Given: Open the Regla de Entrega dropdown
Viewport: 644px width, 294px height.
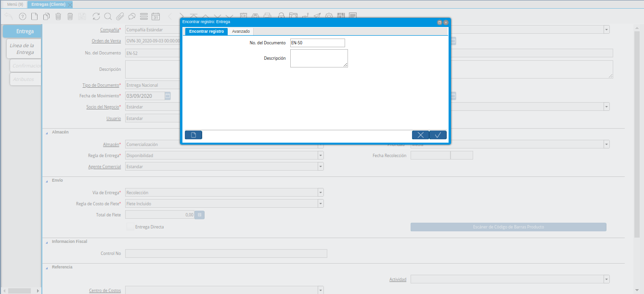Looking at the screenshot, I should 321,155.
